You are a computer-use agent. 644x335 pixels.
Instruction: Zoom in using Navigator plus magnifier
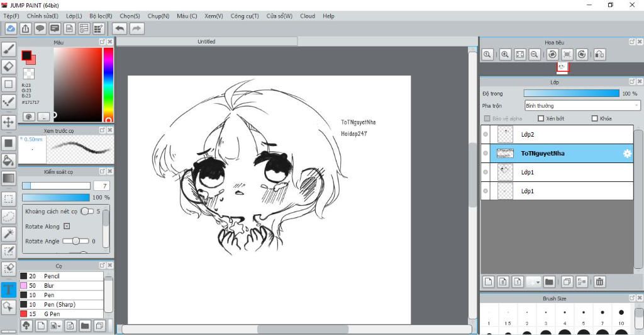point(505,54)
